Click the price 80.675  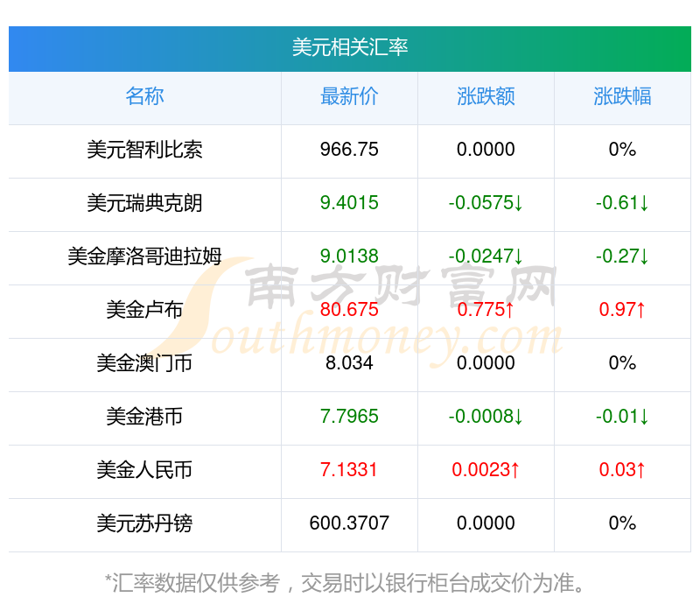349,310
